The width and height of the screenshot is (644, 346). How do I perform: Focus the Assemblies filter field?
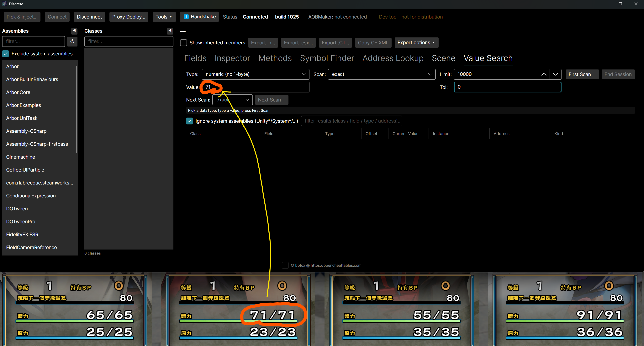point(34,41)
